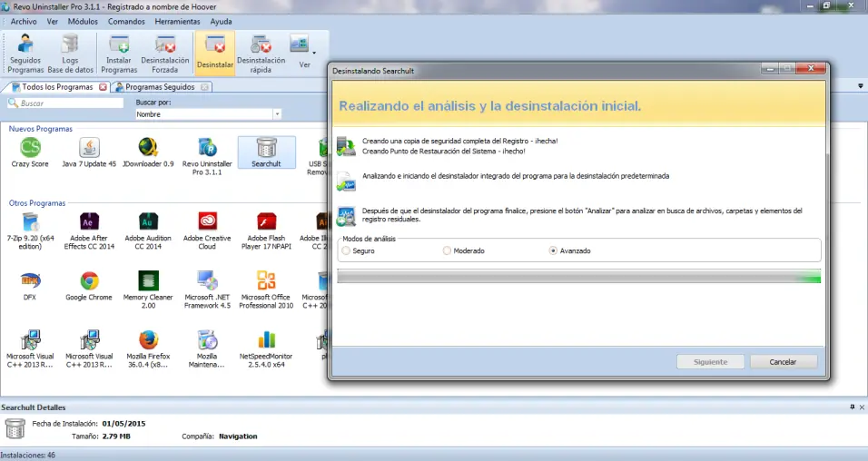Screen dimensions: 868x461
Task: Click the Navigation company value
Action: pyautogui.click(x=238, y=436)
